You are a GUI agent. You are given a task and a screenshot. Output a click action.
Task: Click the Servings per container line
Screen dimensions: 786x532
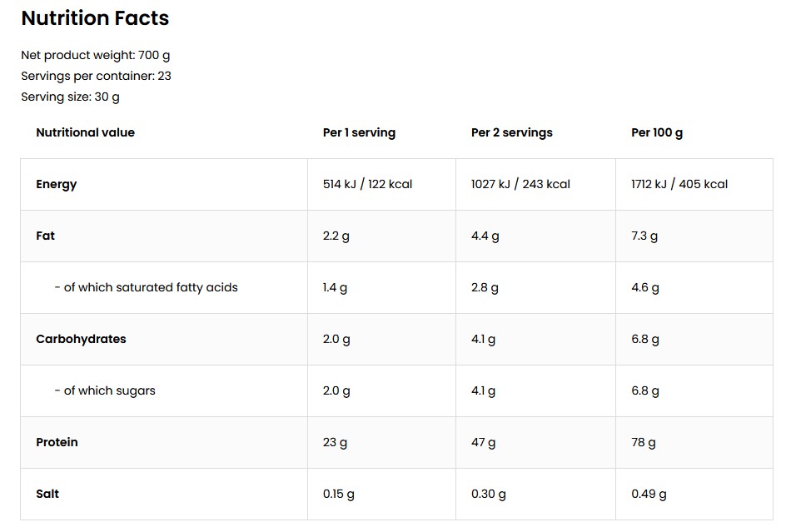(x=96, y=77)
